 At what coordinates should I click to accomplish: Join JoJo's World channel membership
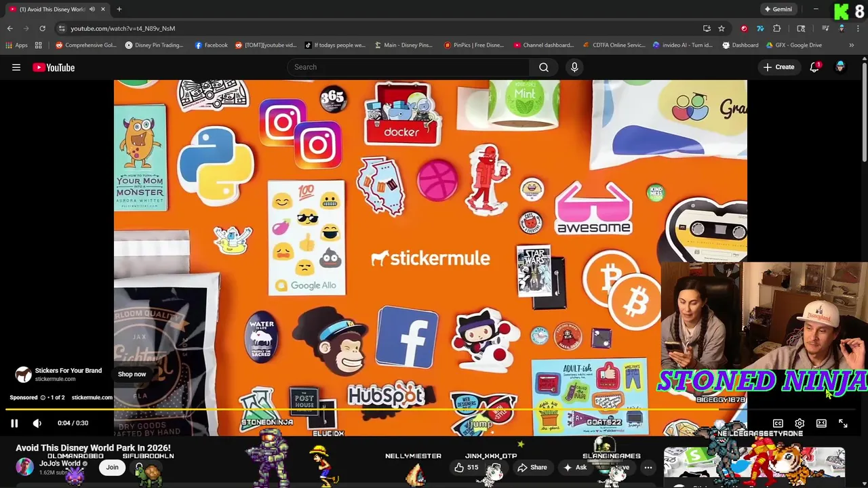pyautogui.click(x=112, y=467)
